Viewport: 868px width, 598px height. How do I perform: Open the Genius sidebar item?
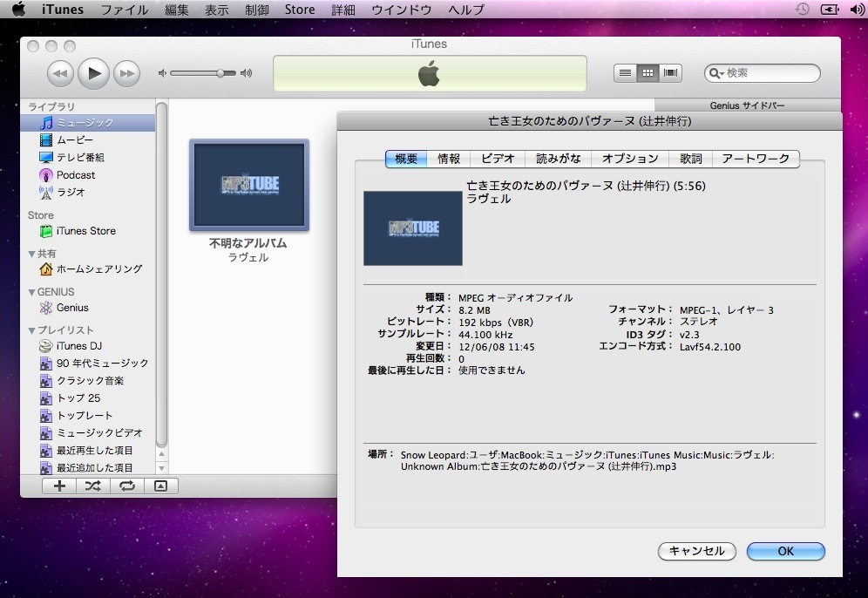[x=72, y=308]
